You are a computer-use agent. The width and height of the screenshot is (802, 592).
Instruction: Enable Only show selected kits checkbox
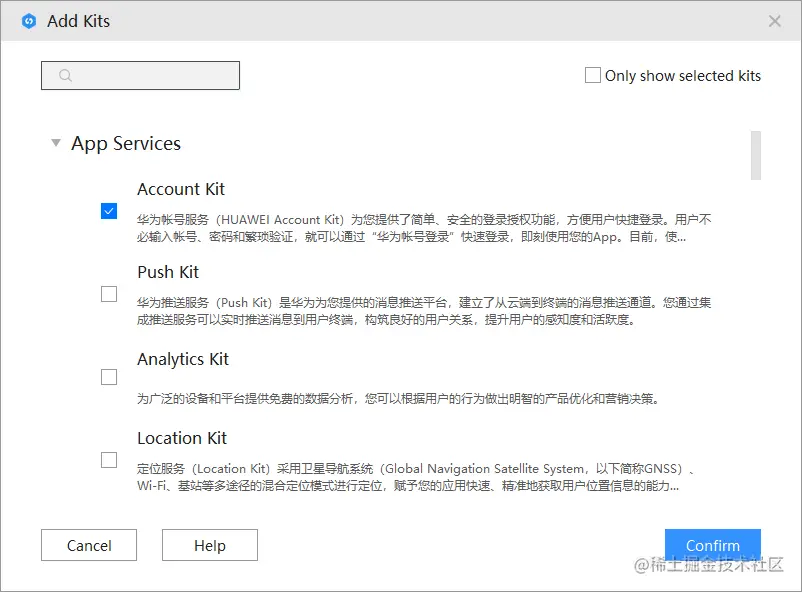coord(592,75)
